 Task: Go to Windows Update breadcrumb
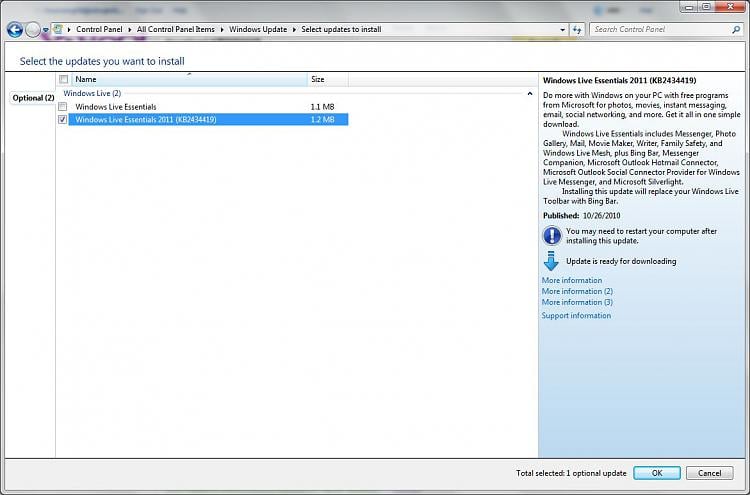tap(258, 29)
